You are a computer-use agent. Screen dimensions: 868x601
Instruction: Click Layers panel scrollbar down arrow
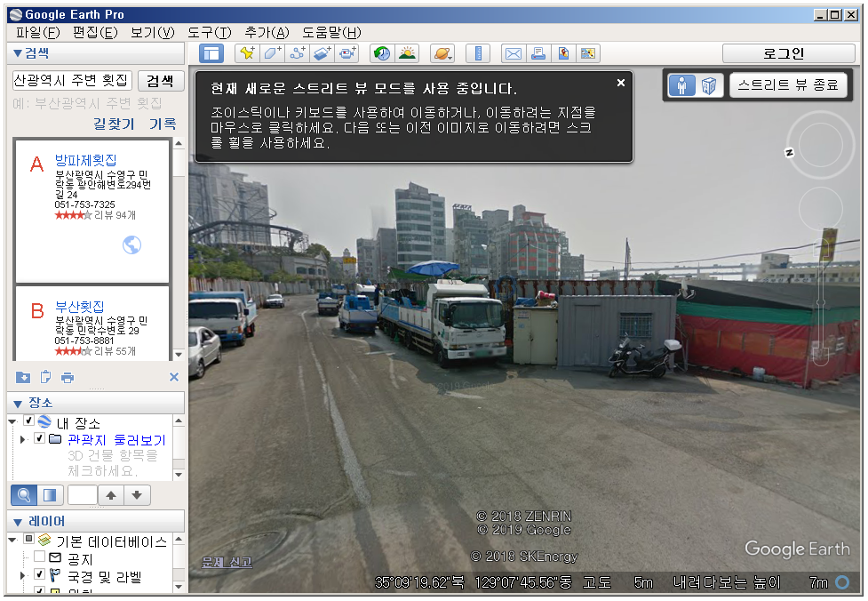tap(179, 586)
